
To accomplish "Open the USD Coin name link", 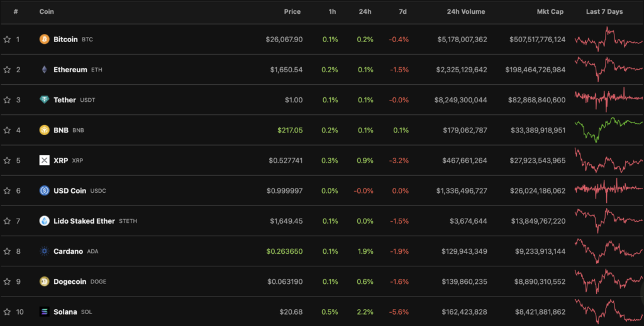I will click(70, 191).
